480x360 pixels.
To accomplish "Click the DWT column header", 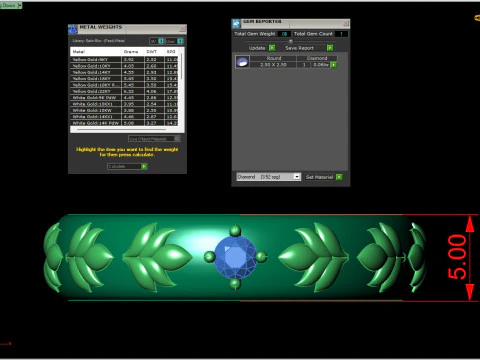I will [x=154, y=52].
